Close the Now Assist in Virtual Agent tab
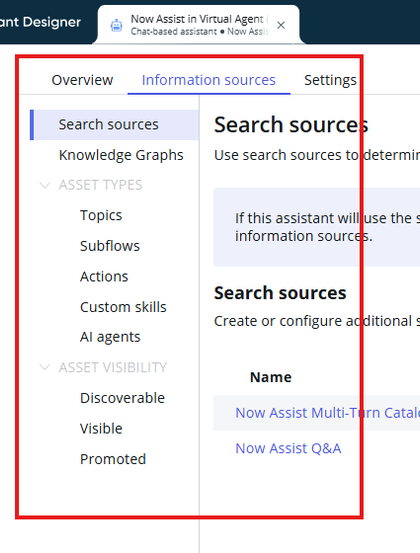Viewport: 420px width, 553px height. click(281, 25)
